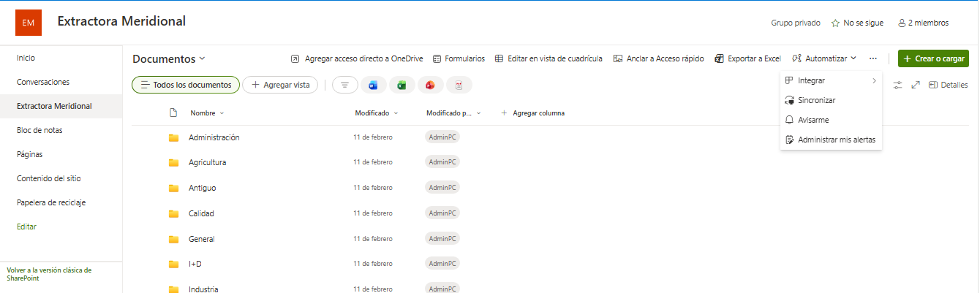Filter by PowerPoint file type pill
Screen dimensions: 980x293
pos(430,85)
